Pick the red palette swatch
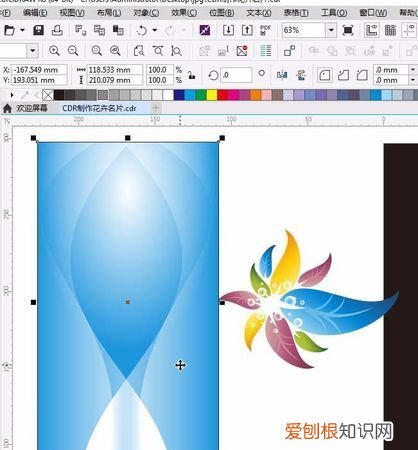 (222, 95)
